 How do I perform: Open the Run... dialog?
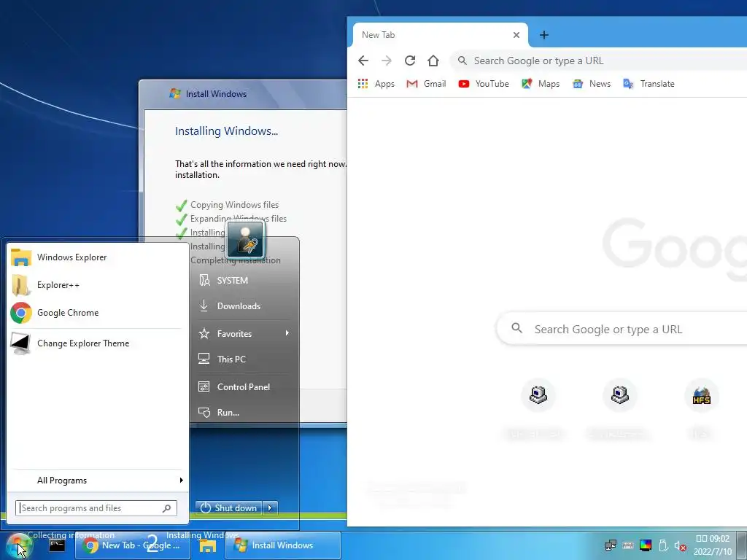coord(244,413)
